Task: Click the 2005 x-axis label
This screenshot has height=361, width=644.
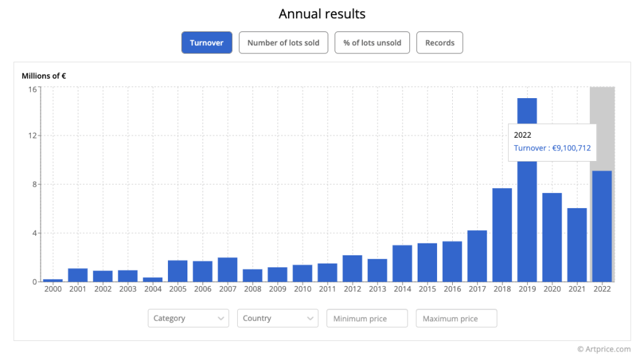Action: tap(177, 289)
